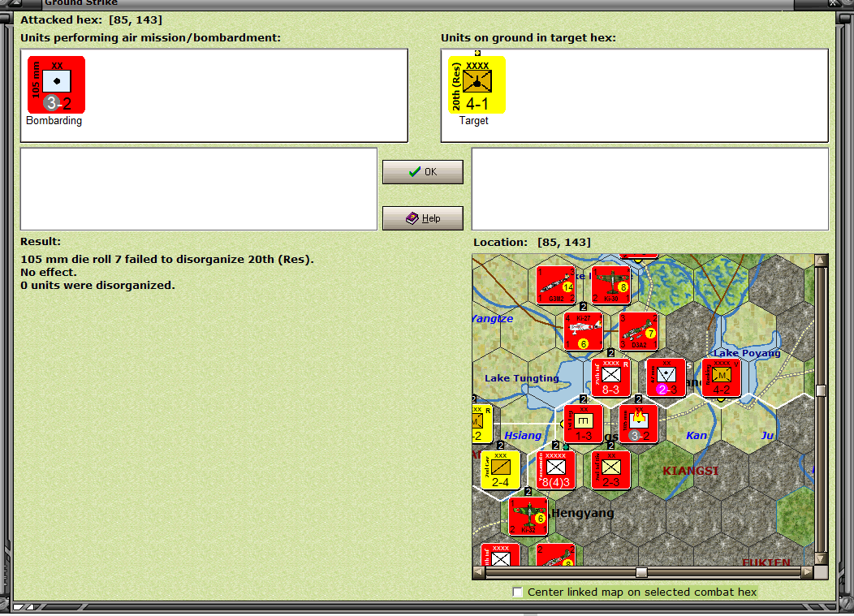This screenshot has width=854, height=616.
Task: Click the '0 units were disorganized.' line
Action: point(97,286)
